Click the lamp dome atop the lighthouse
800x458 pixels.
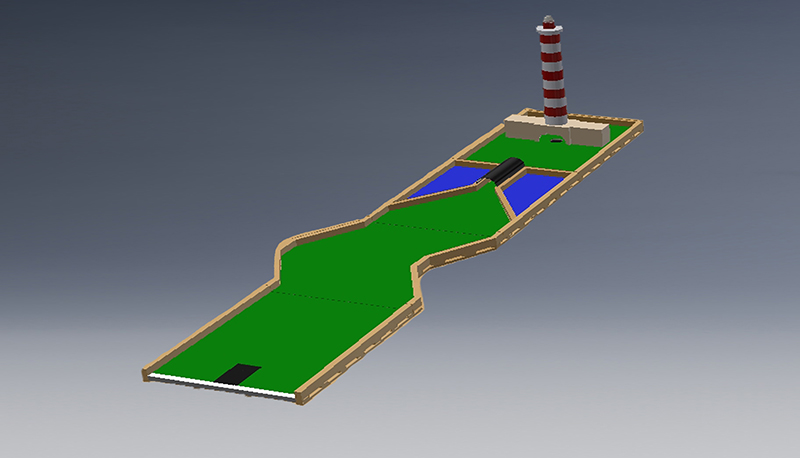(548, 21)
